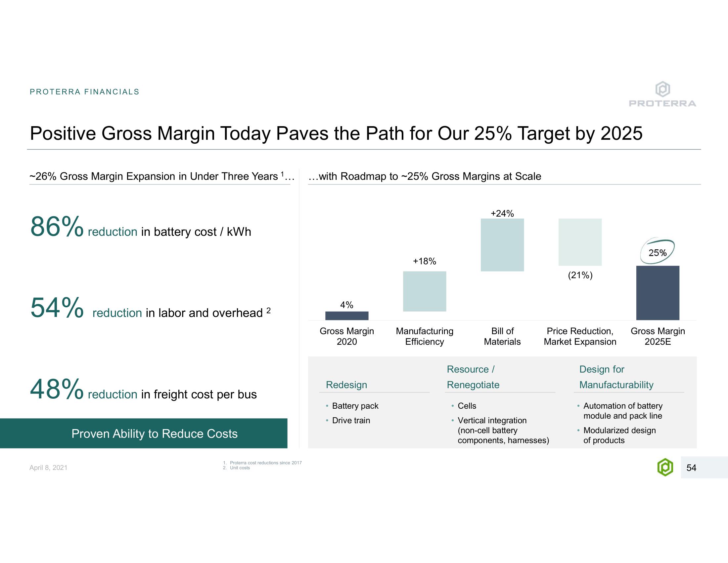Click the Proterra logo at top right
Screen dimensions: 728x563
coord(662,94)
